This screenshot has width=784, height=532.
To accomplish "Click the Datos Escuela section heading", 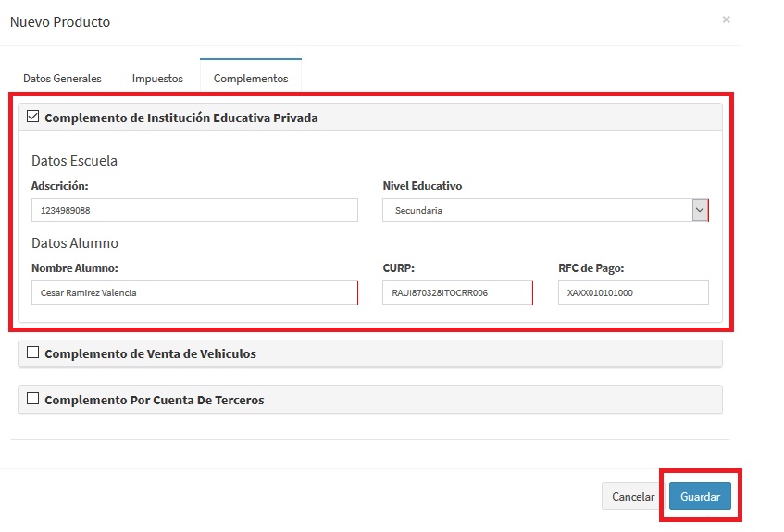I will click(74, 161).
